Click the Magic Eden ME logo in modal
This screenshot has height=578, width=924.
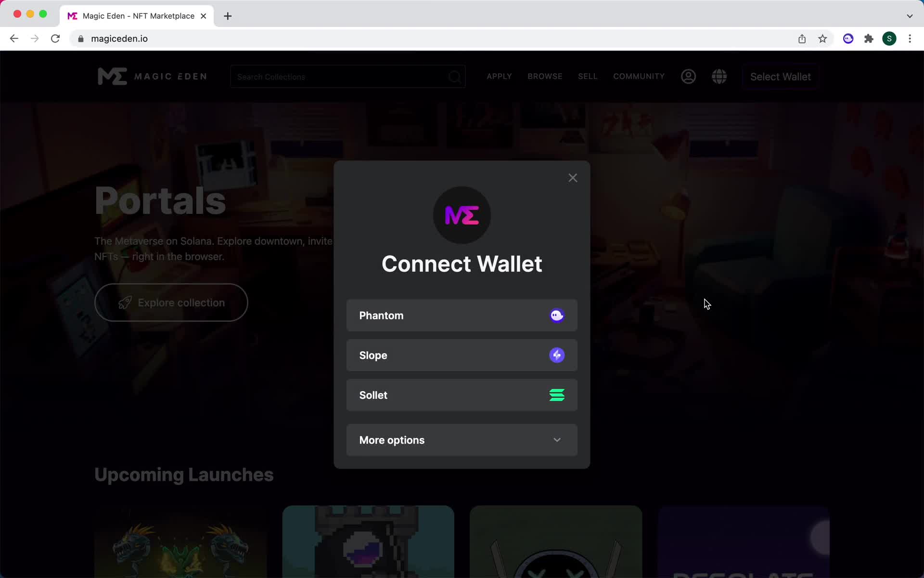[462, 214]
